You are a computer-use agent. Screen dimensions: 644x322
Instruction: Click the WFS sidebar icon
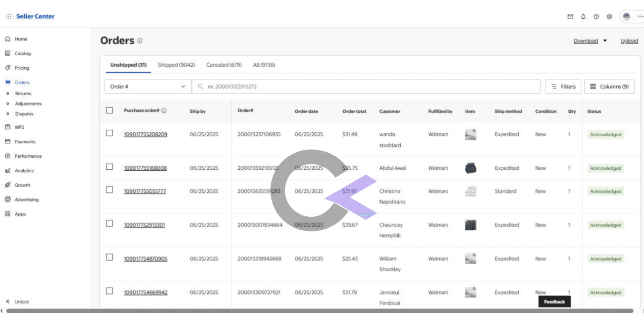point(8,127)
